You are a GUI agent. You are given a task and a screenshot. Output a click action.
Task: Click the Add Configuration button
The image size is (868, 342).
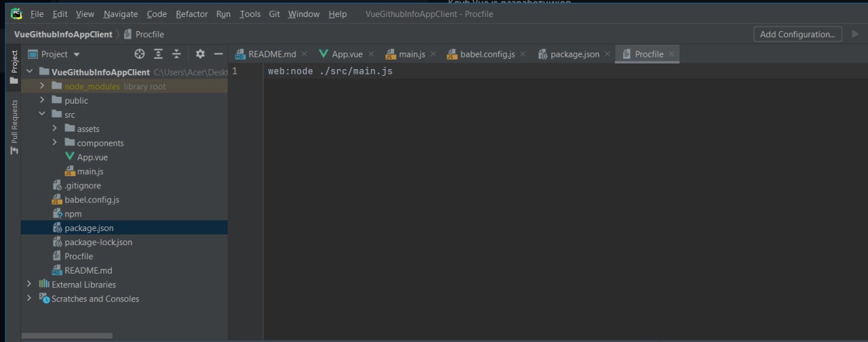pyautogui.click(x=797, y=34)
